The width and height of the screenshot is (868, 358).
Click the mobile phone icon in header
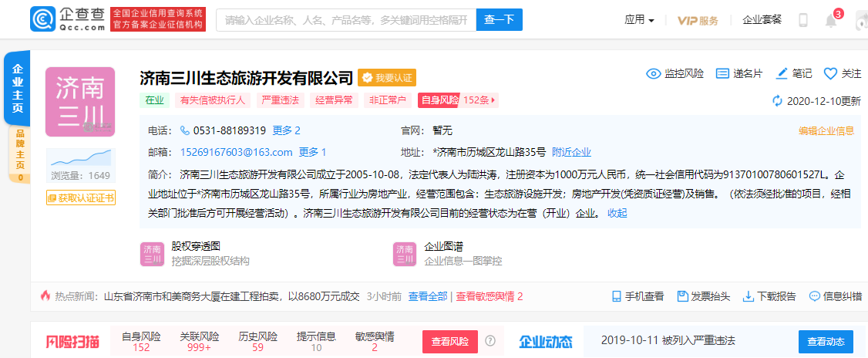pos(803,20)
